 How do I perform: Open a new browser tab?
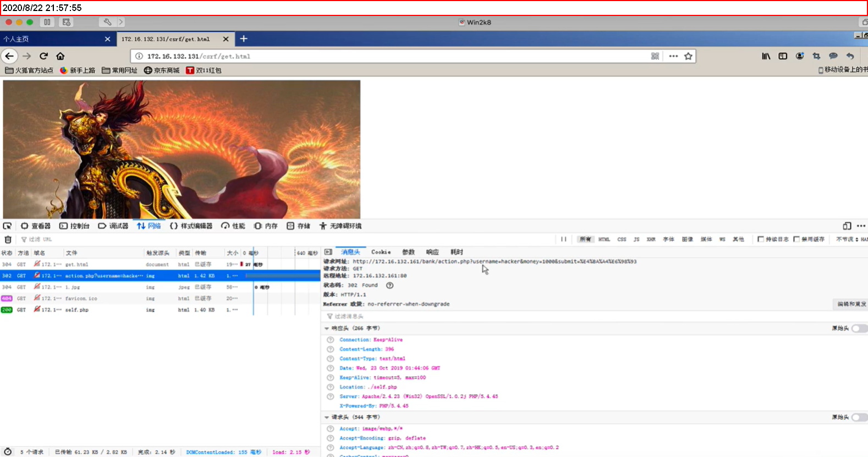(244, 38)
